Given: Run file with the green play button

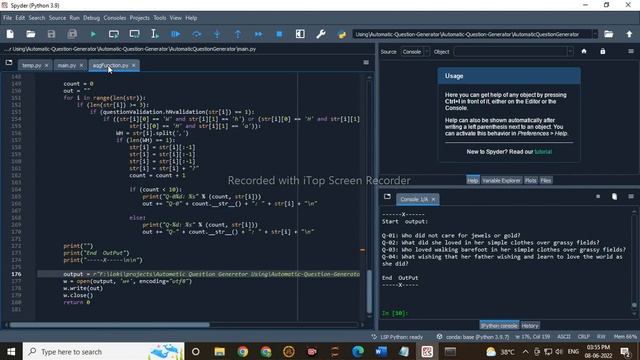Looking at the screenshot, I should (x=93, y=34).
